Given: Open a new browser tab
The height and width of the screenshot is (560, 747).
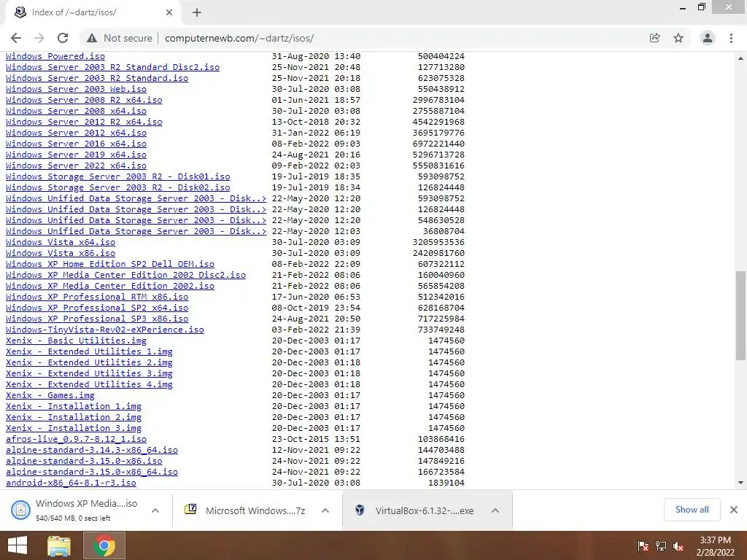Looking at the screenshot, I should (197, 12).
